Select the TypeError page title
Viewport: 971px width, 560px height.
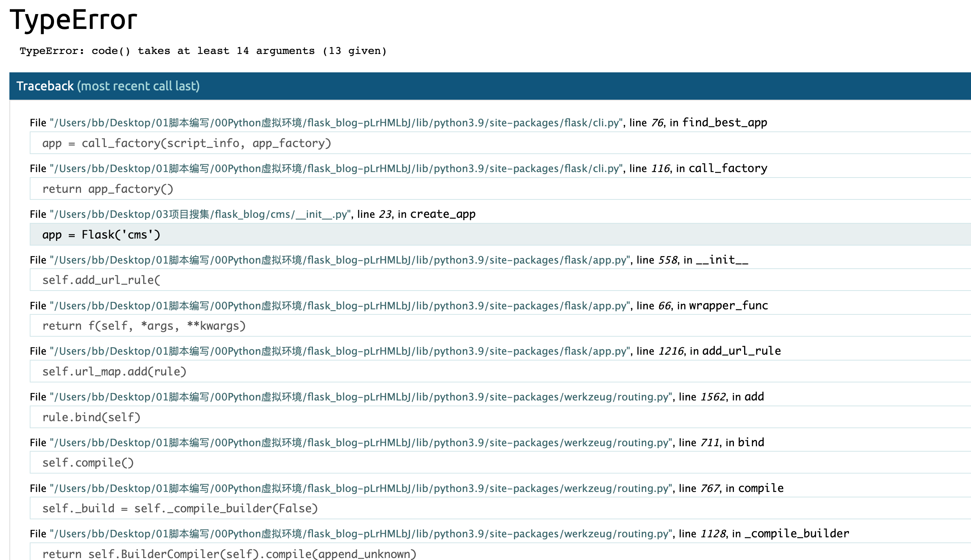click(73, 20)
